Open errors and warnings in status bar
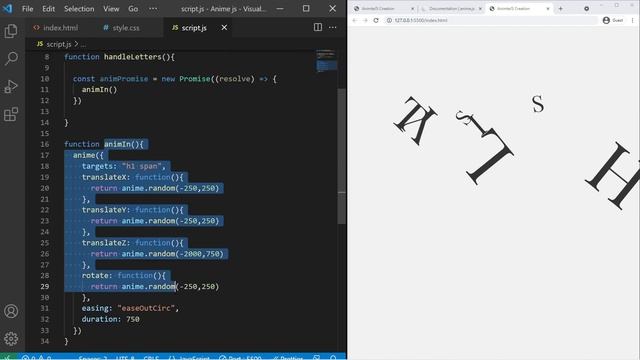 click(36, 358)
